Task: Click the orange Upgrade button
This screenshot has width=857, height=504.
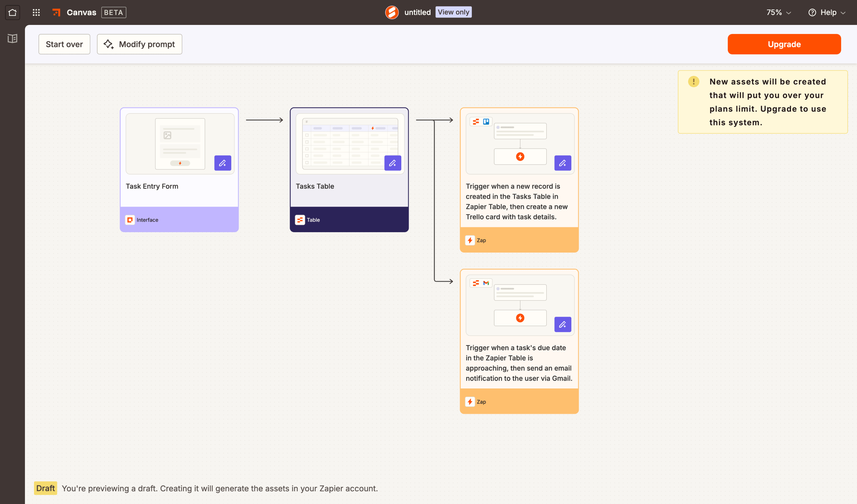Action: click(x=784, y=44)
